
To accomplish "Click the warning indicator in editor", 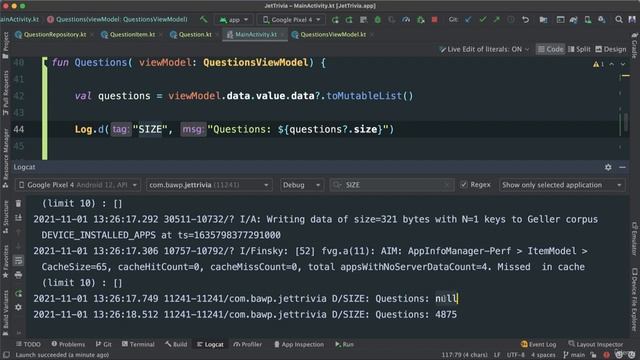I will point(598,64).
